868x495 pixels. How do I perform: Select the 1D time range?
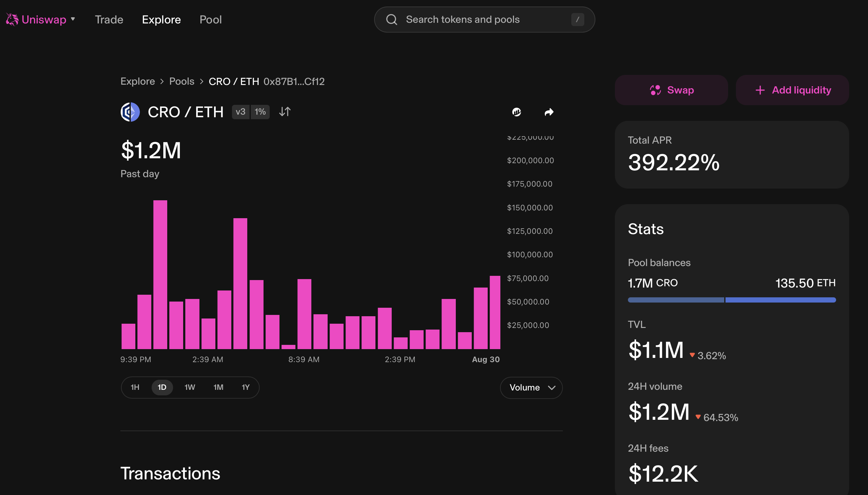pyautogui.click(x=162, y=387)
